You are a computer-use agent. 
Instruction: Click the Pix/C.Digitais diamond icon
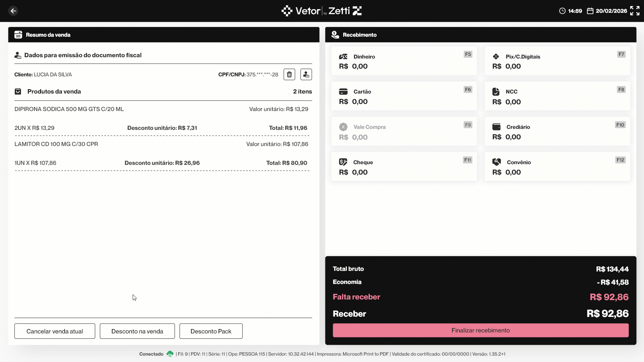pos(496,57)
